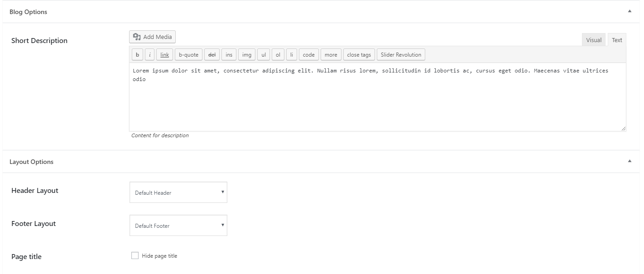
Task: Grab the text area resize handle
Action: point(623,128)
